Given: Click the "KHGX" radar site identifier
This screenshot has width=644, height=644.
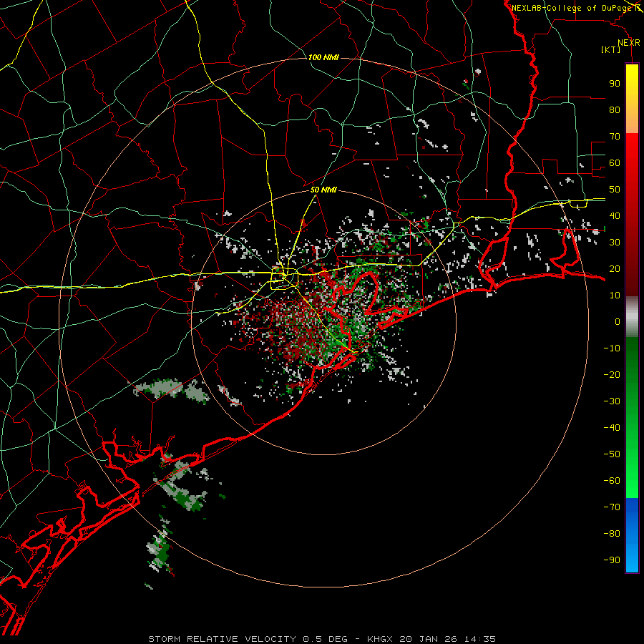Looking at the screenshot, I should (x=380, y=639).
